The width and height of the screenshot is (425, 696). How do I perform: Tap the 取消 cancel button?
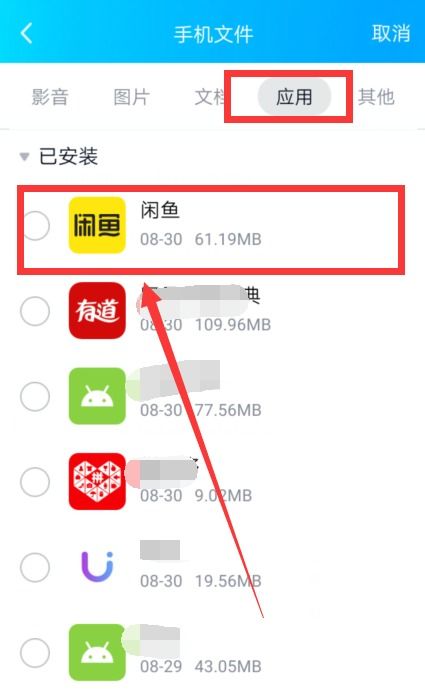coord(391,33)
